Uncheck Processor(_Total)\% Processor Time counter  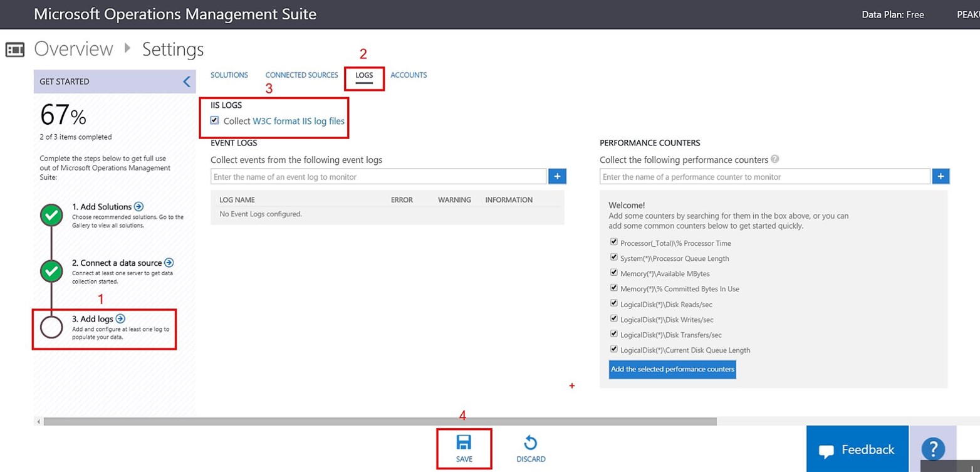[x=614, y=242]
